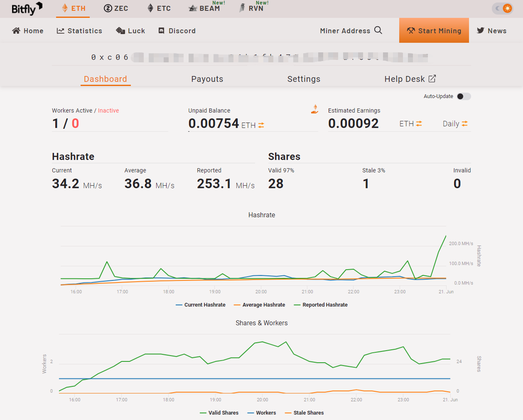
Task: Switch to the Payouts tab
Action: tap(207, 79)
